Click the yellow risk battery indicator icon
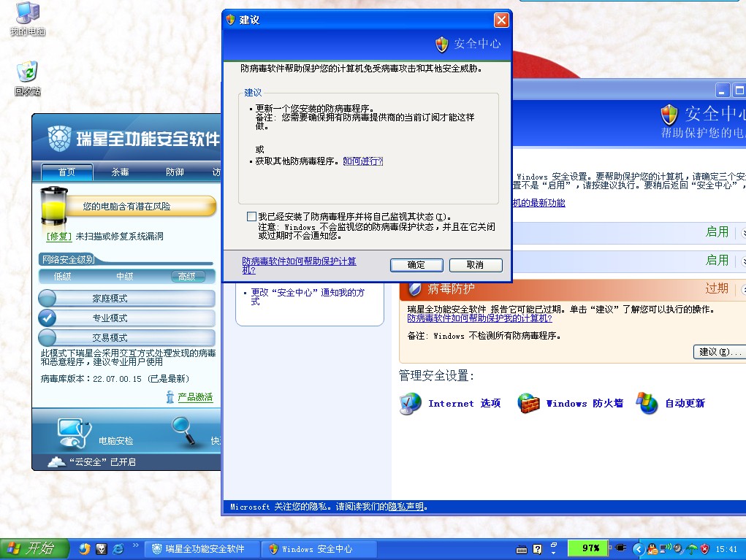 (x=53, y=206)
